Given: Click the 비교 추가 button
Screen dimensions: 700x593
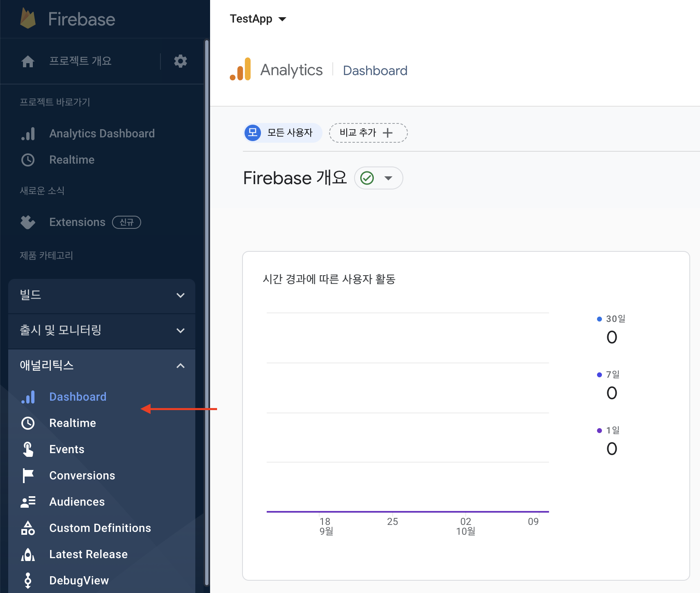Looking at the screenshot, I should pos(368,133).
